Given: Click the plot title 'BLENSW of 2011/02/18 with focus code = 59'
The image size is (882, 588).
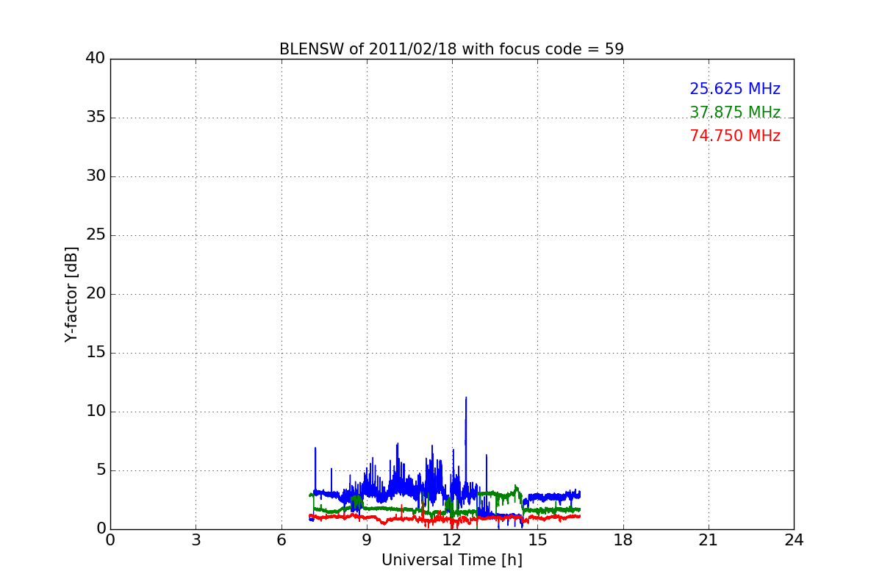Looking at the screenshot, I should (x=451, y=49).
